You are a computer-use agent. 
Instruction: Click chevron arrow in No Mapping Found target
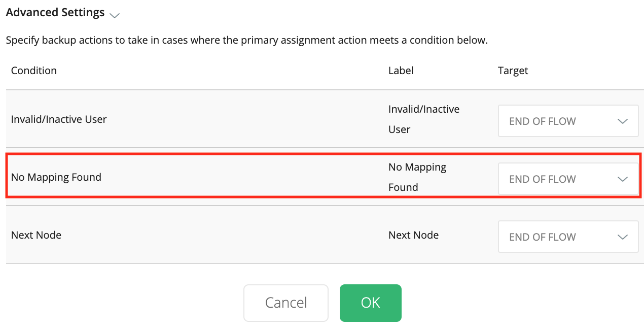pos(623,179)
